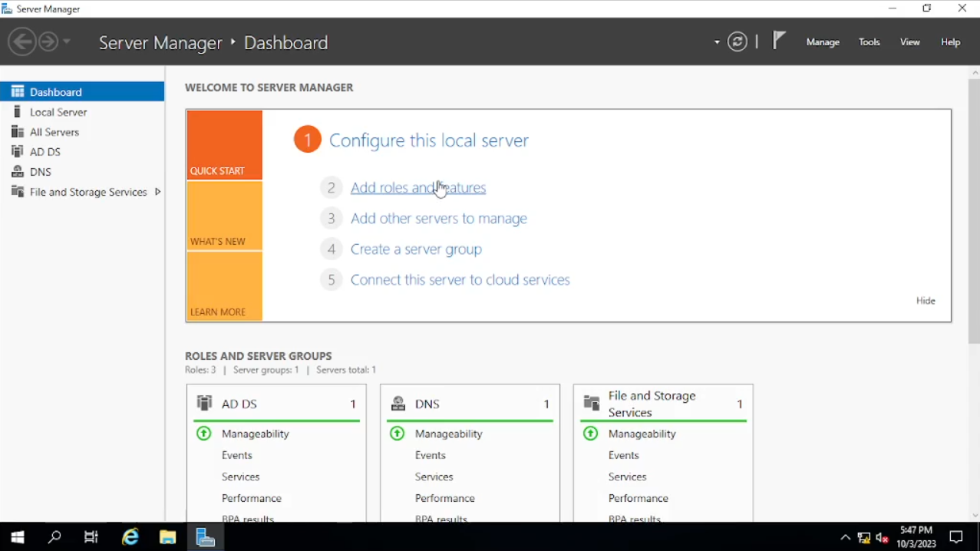Open dropdown arrow left of the Refresh icon

pyautogui.click(x=717, y=42)
